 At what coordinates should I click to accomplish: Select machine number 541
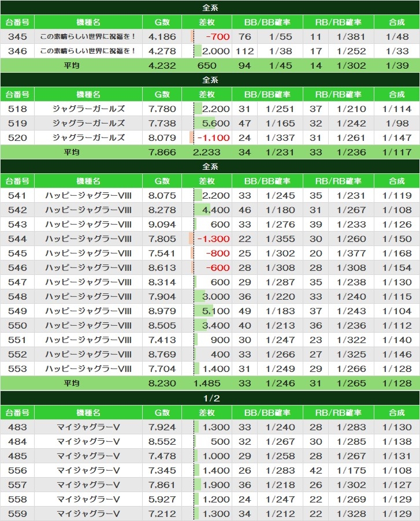tap(17, 196)
